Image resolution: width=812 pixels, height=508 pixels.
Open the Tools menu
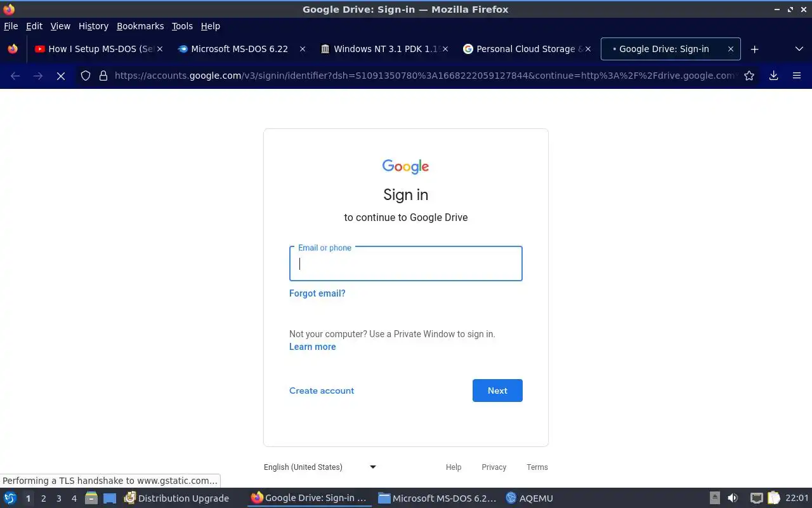tap(182, 26)
